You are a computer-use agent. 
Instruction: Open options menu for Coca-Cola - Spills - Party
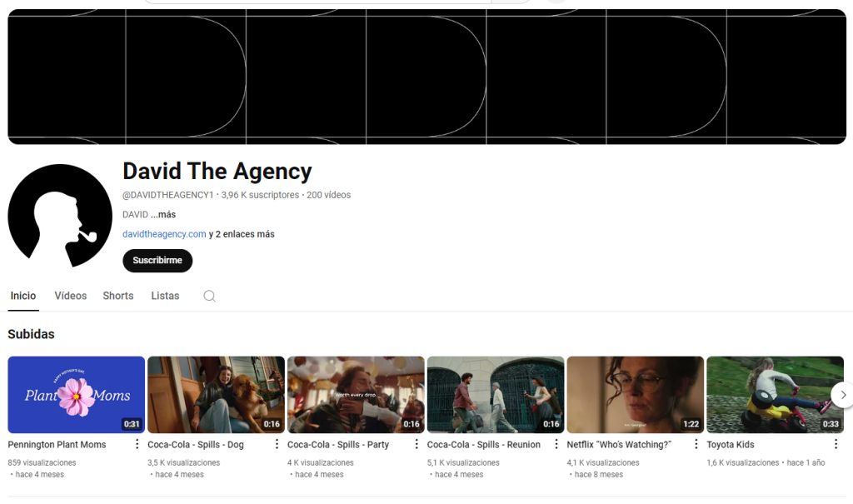(417, 444)
